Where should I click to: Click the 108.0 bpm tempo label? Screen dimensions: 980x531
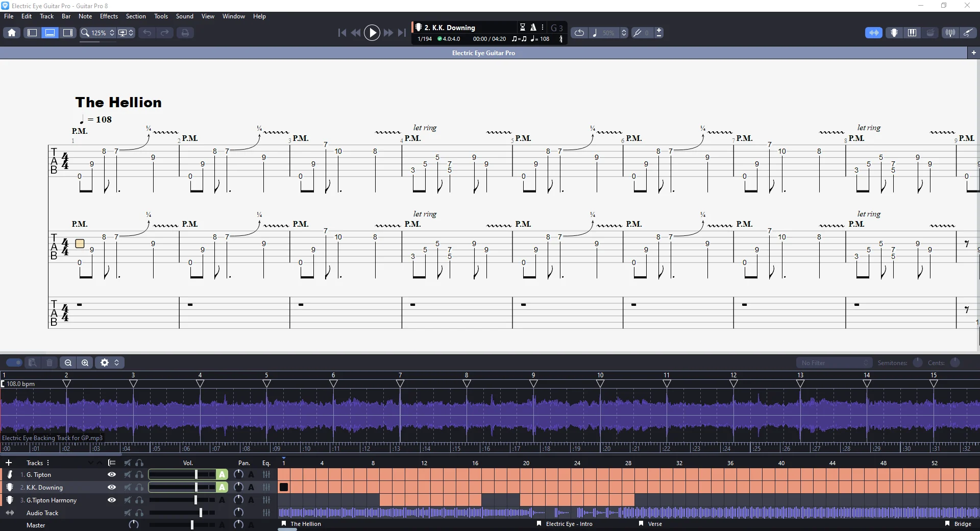tap(20, 383)
